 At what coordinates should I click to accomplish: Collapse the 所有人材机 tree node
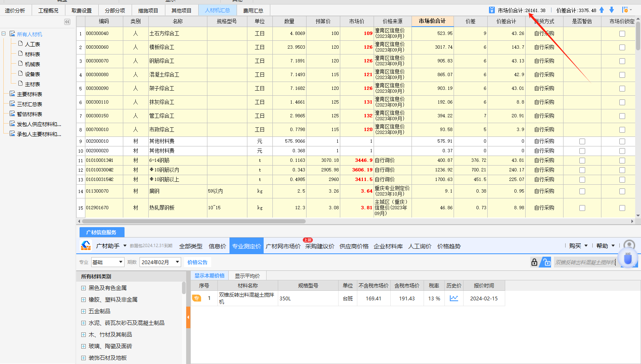click(x=4, y=34)
